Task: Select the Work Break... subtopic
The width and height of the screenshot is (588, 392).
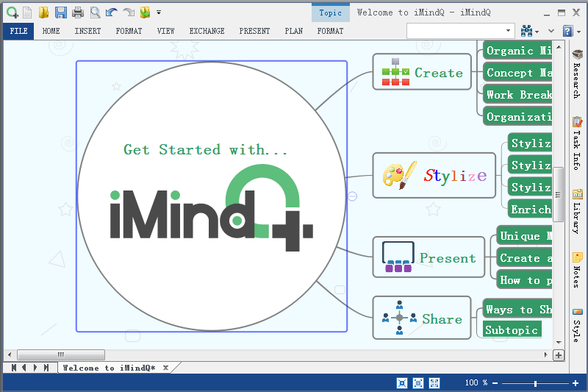Action: [x=518, y=95]
